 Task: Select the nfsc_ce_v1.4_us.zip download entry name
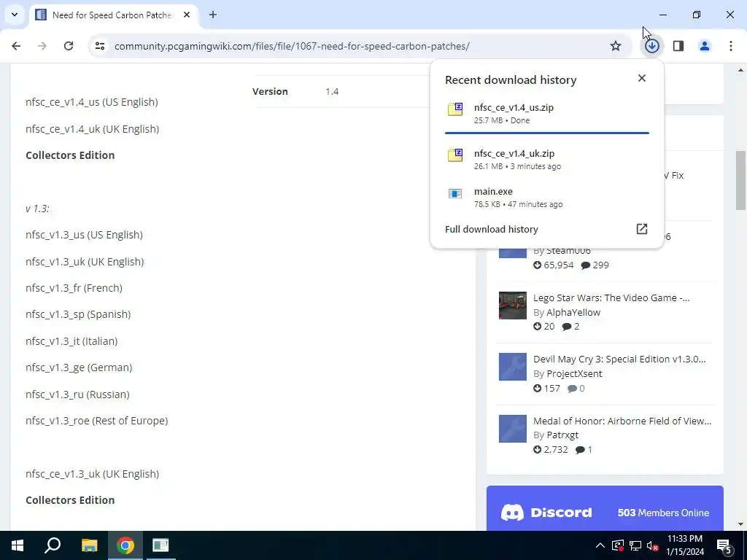(514, 108)
